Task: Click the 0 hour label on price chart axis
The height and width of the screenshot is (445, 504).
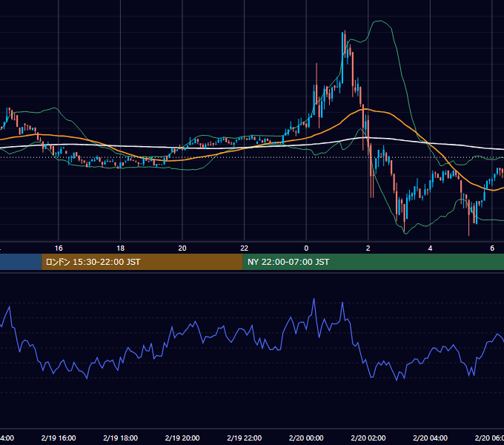Action: coord(306,248)
